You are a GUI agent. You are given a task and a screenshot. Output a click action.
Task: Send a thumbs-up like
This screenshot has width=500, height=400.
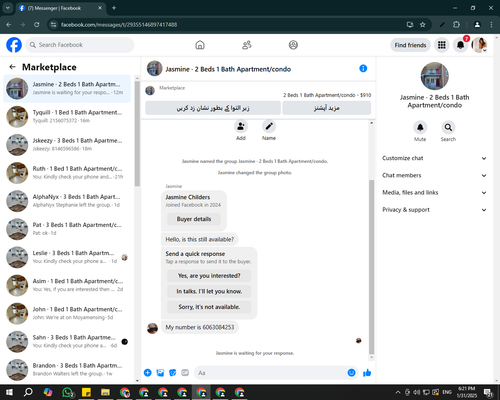pyautogui.click(x=367, y=373)
